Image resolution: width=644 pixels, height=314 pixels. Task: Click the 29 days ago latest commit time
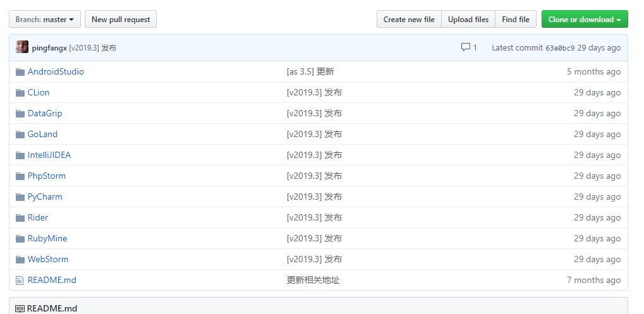(x=599, y=48)
